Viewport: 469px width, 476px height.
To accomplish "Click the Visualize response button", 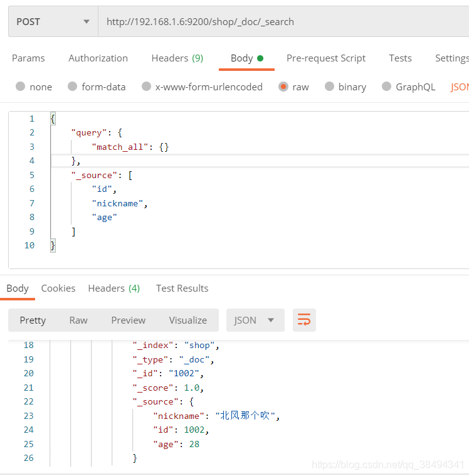I will coord(187,320).
